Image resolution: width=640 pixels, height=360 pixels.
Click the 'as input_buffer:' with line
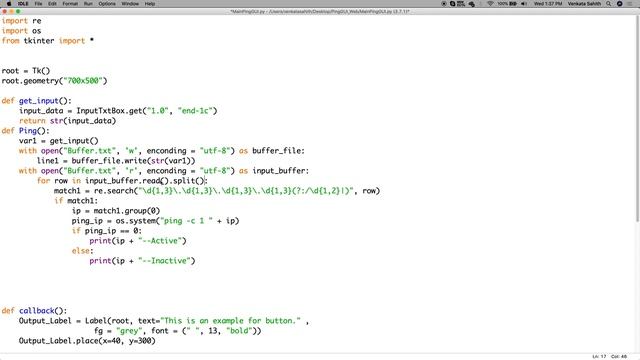[164, 171]
